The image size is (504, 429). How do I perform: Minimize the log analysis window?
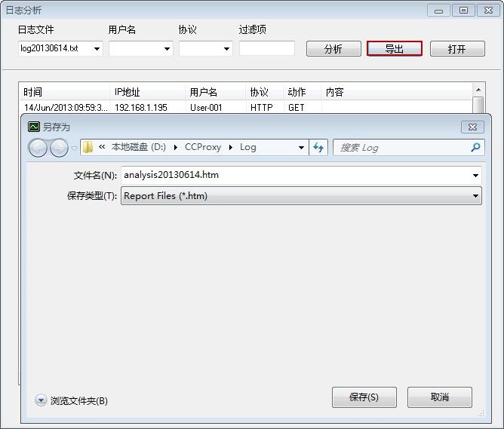click(x=438, y=11)
